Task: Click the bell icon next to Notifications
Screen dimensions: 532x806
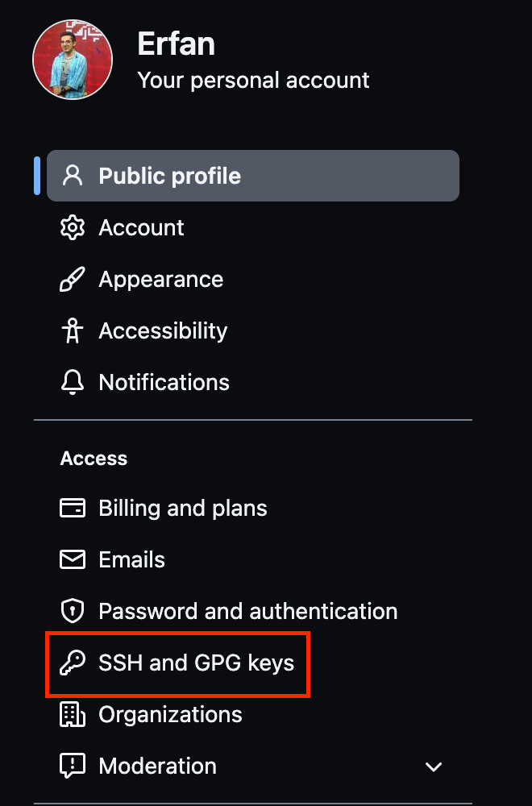Action: click(x=72, y=382)
